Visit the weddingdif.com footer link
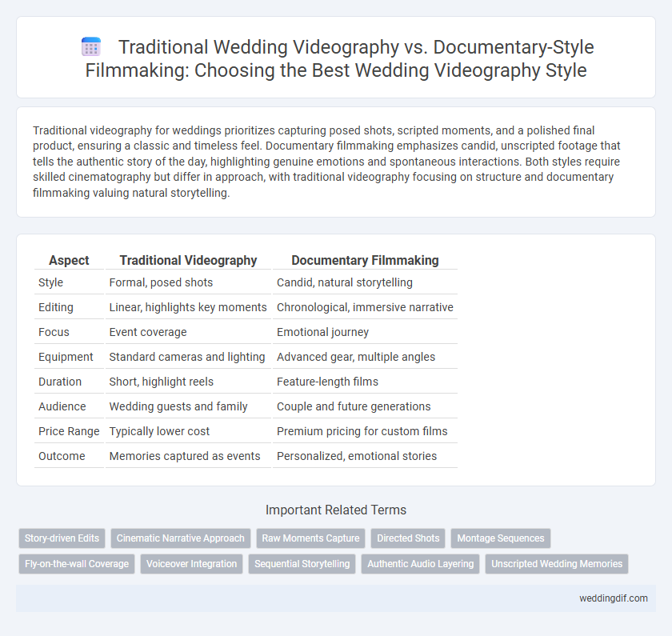This screenshot has height=636, width=672. pyautogui.click(x=614, y=598)
